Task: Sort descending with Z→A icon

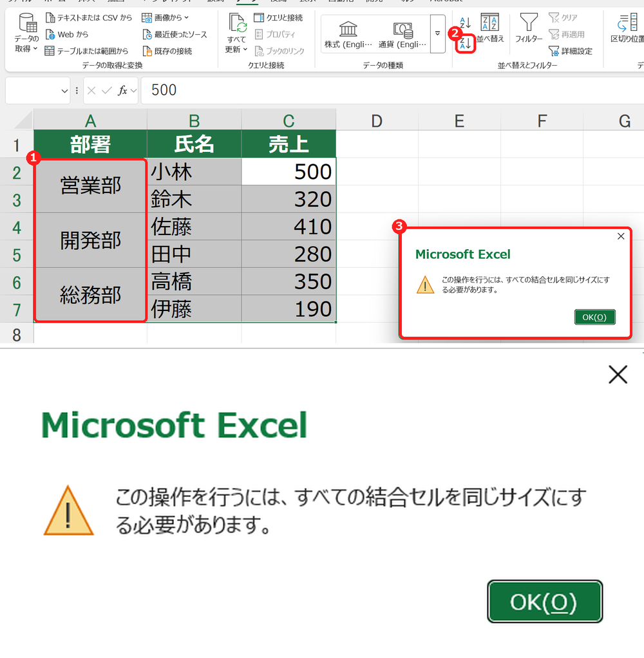Action: coord(466,43)
